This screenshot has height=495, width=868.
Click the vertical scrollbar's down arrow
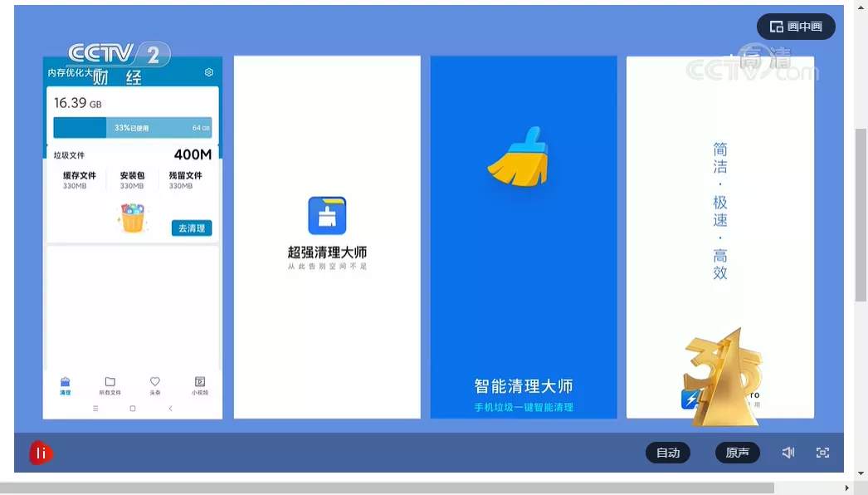tap(861, 474)
